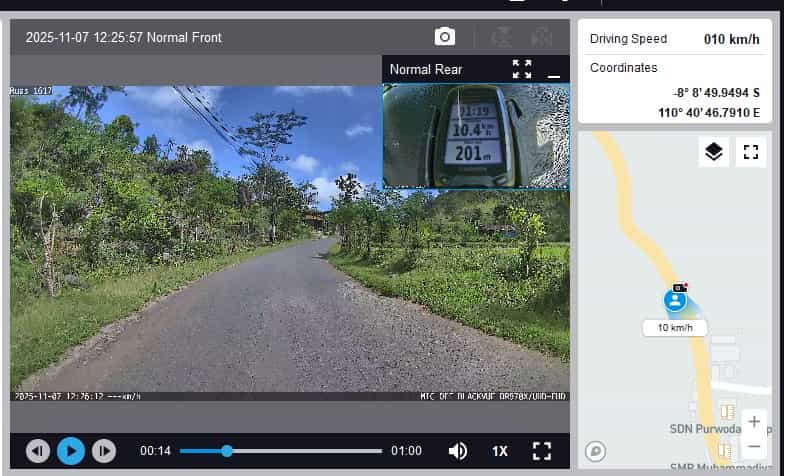Click the 10 km/h speed label on map

pyautogui.click(x=675, y=328)
